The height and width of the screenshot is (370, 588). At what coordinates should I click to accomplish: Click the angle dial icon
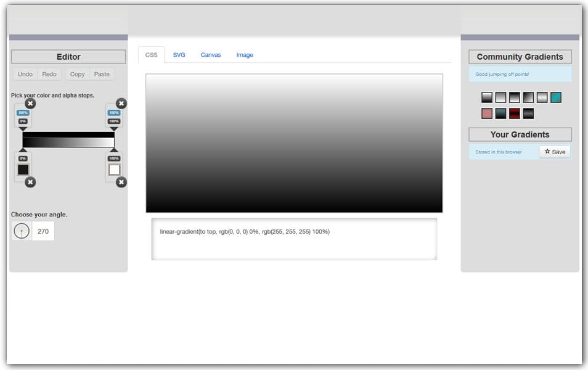22,231
